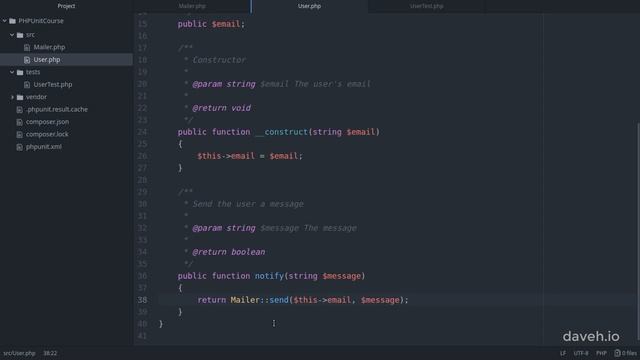The height and width of the screenshot is (360, 640).
Task: Click line number 36 in gutter
Action: 142,276
